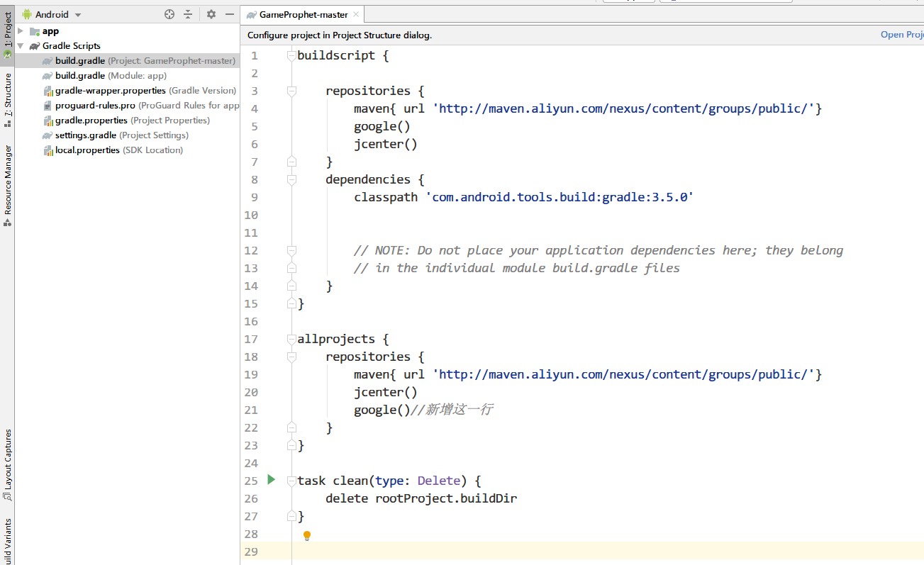This screenshot has width=924, height=565.
Task: Fold the allprojects block at line 17
Action: [x=291, y=339]
